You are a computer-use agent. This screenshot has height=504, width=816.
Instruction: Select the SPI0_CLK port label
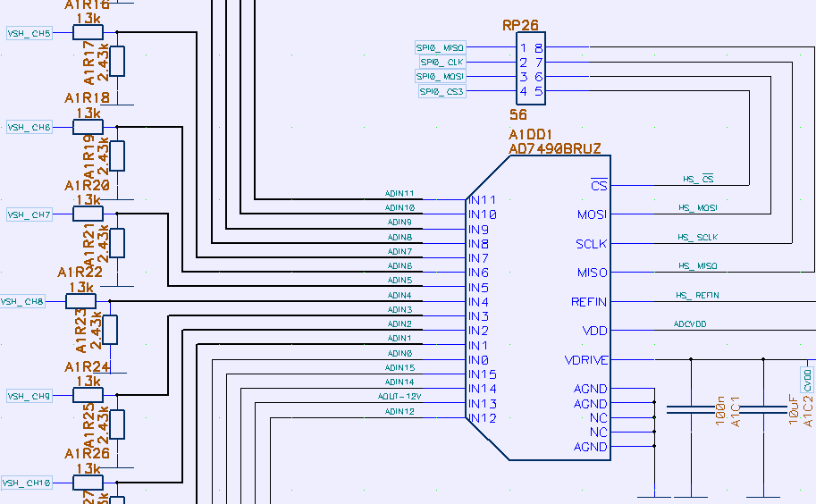442,63
